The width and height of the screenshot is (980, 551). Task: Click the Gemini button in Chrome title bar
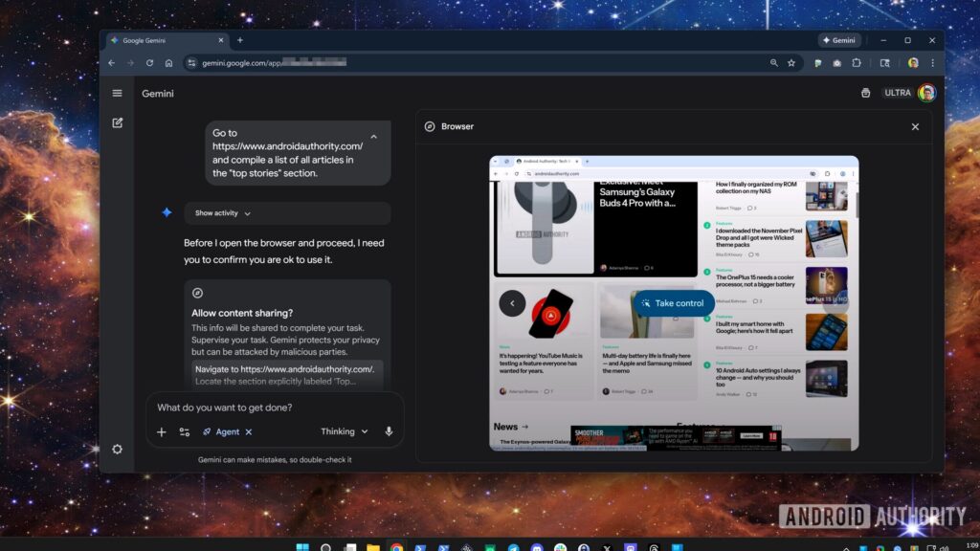pos(839,40)
